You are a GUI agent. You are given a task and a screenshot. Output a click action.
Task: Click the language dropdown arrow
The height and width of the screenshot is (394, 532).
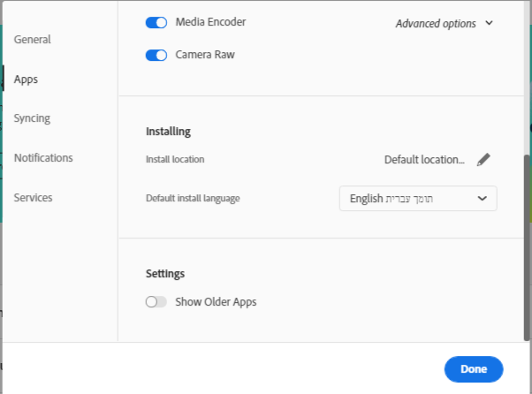[x=483, y=199]
